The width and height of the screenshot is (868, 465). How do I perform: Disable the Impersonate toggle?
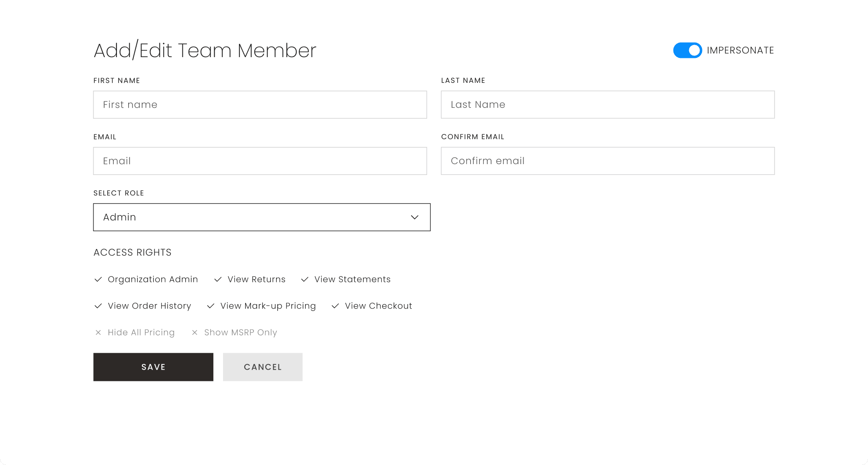pyautogui.click(x=687, y=50)
